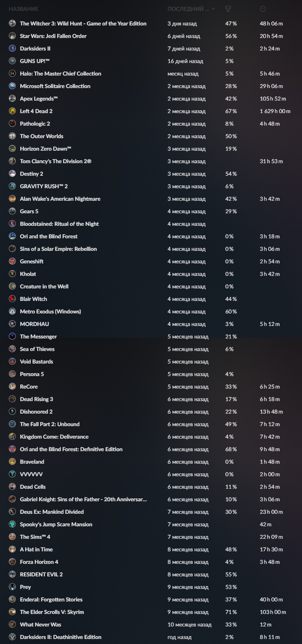Click the Spooky's Jump Scare Mansion icon
Viewport: 302px width, 644px height.
pos(12,525)
